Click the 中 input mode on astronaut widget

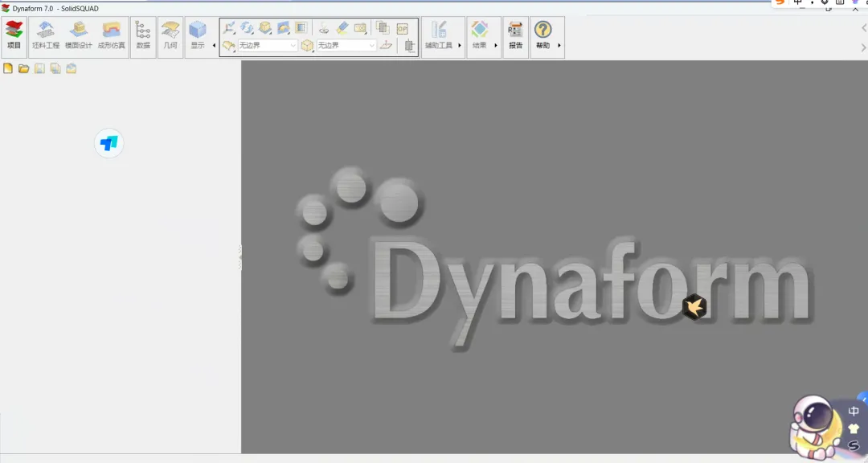pos(854,411)
